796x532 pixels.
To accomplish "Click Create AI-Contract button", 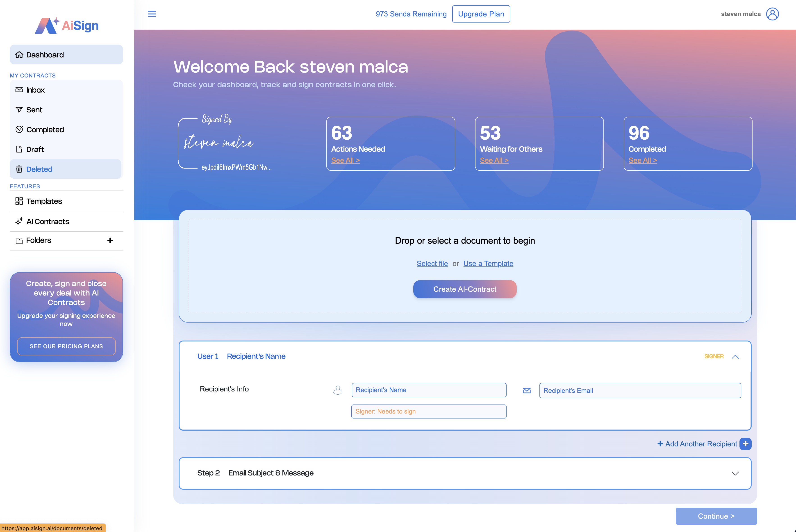I will (464, 289).
